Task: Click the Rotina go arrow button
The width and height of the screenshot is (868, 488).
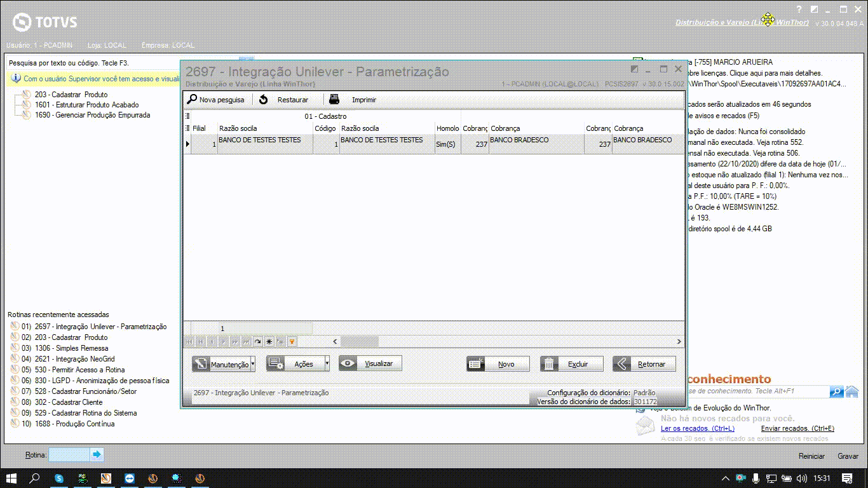Action: (x=97, y=455)
